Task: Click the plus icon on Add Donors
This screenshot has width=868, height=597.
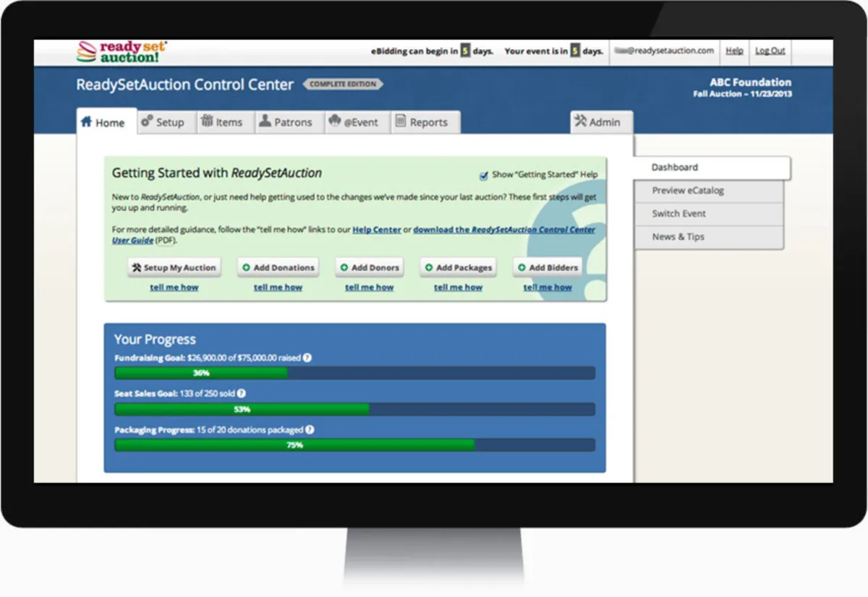Action: pos(344,267)
